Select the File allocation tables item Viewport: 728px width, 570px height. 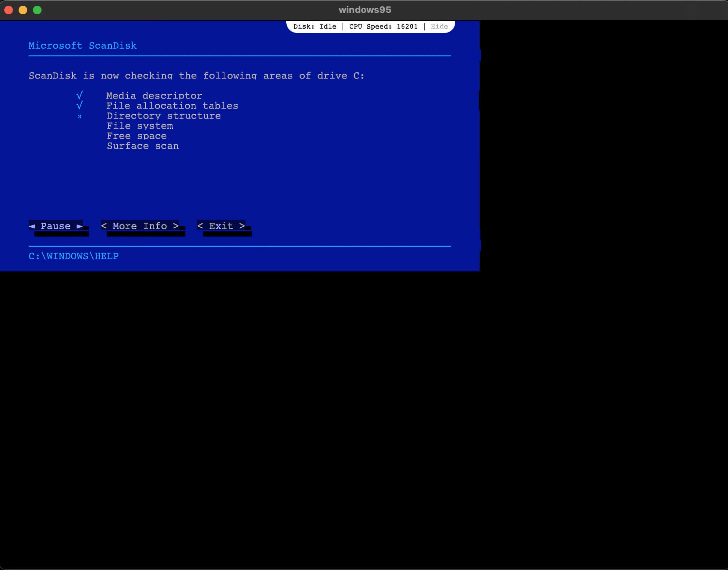[x=172, y=106]
